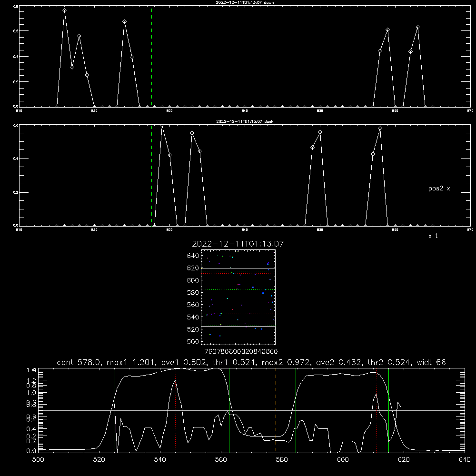The height and width of the screenshot is (476, 476).
Task: Click the lower white horizontal line in scatter plot
Action: coord(238,327)
